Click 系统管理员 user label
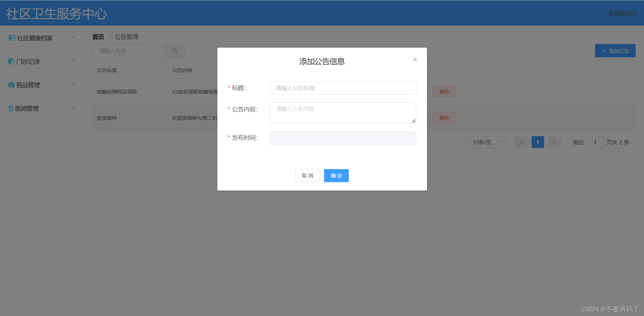Image resolution: width=644 pixels, height=316 pixels. click(x=623, y=13)
